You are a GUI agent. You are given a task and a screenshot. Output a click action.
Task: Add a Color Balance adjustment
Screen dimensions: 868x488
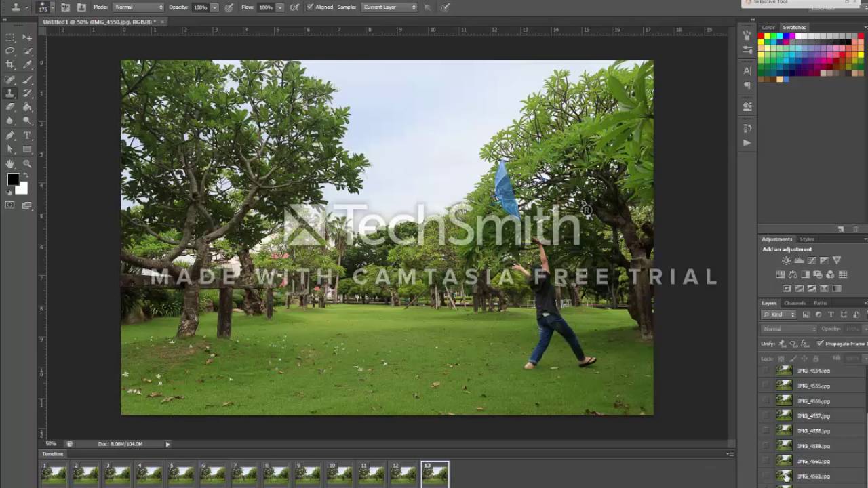point(793,274)
